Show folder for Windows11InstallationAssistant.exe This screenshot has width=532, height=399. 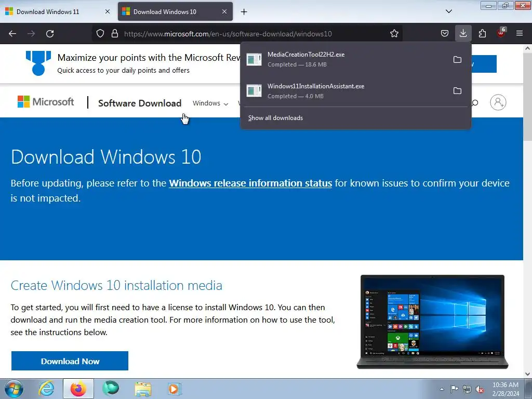[x=457, y=90]
